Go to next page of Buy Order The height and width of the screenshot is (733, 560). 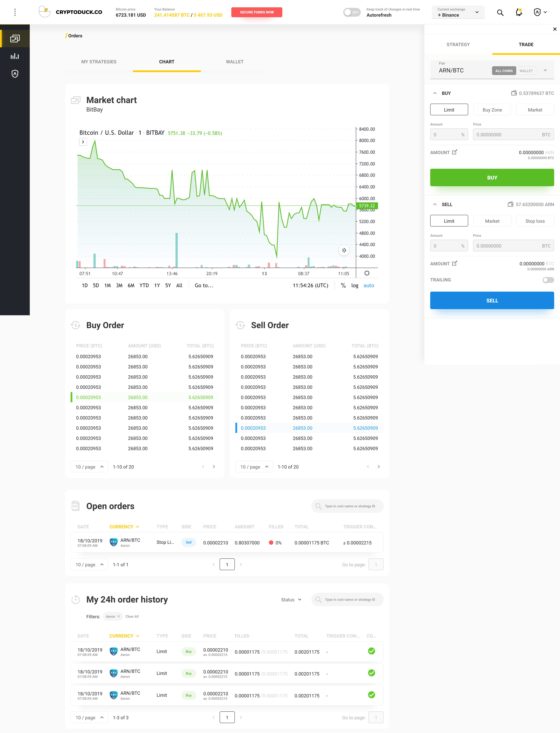(x=214, y=467)
